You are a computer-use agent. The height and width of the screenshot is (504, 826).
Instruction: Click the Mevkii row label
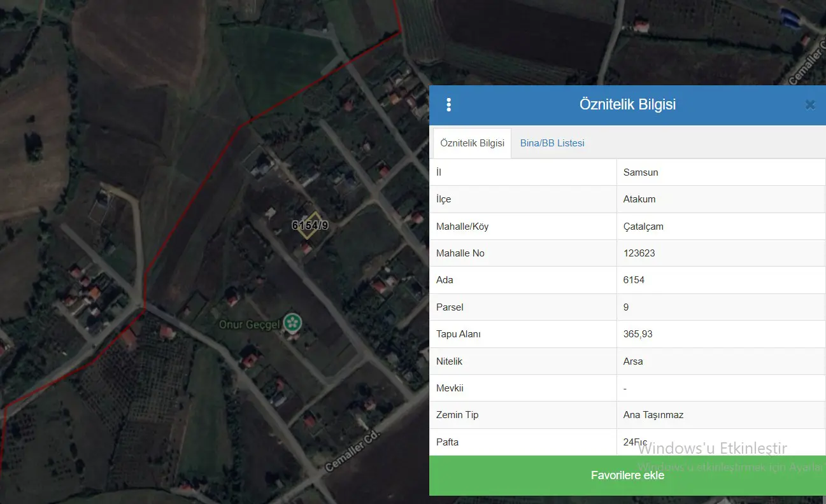[x=449, y=388]
